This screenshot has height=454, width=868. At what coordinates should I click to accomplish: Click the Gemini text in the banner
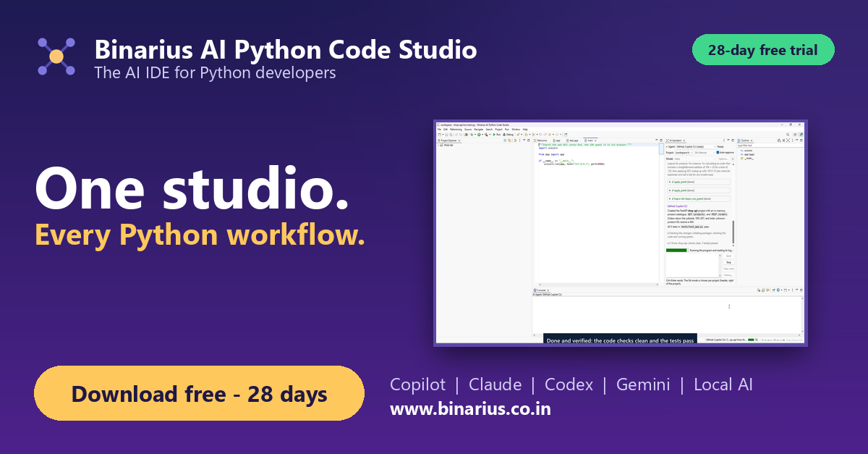point(643,384)
